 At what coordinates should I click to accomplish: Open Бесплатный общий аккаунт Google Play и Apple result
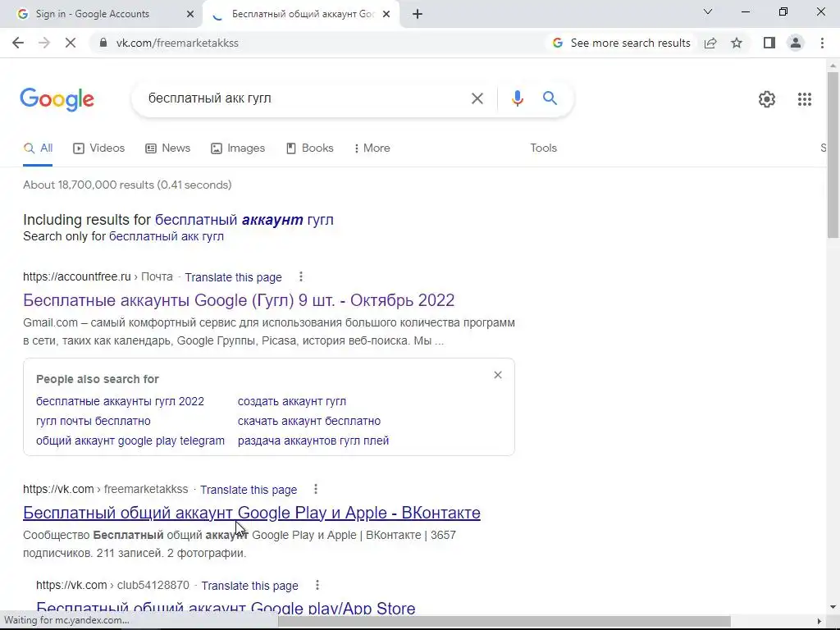click(x=252, y=513)
